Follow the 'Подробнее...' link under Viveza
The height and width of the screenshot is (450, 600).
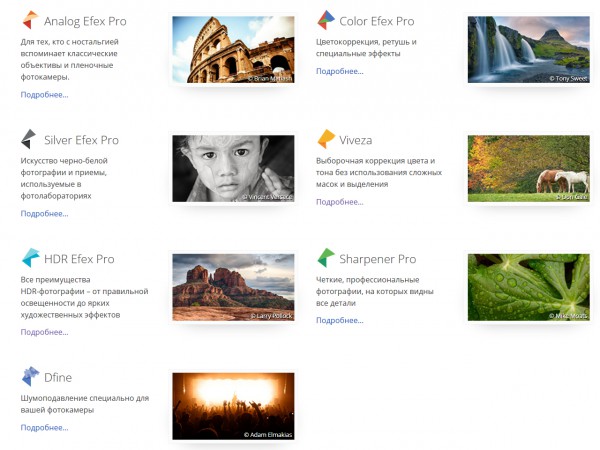[x=340, y=202]
